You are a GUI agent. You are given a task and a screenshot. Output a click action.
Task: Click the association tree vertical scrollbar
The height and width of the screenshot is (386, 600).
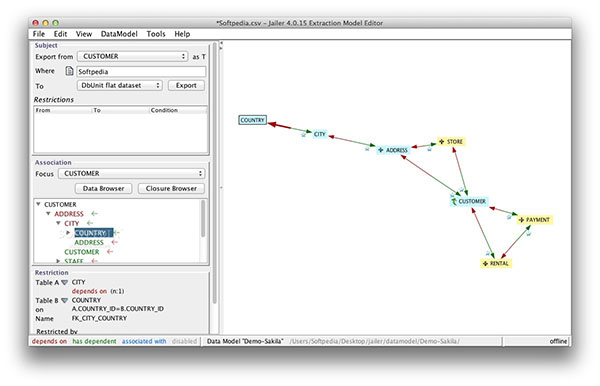203,218
